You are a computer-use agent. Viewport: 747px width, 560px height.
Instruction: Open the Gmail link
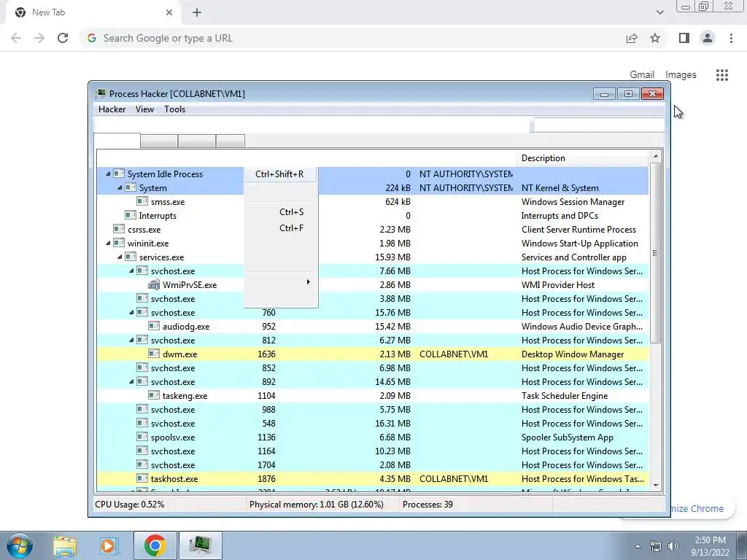click(642, 74)
